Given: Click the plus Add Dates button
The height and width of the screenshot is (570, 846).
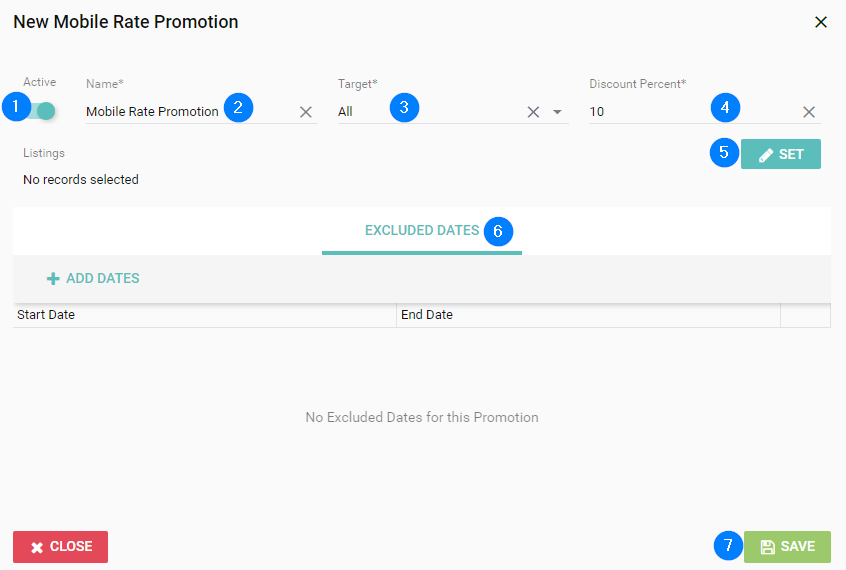Looking at the screenshot, I should (x=93, y=278).
